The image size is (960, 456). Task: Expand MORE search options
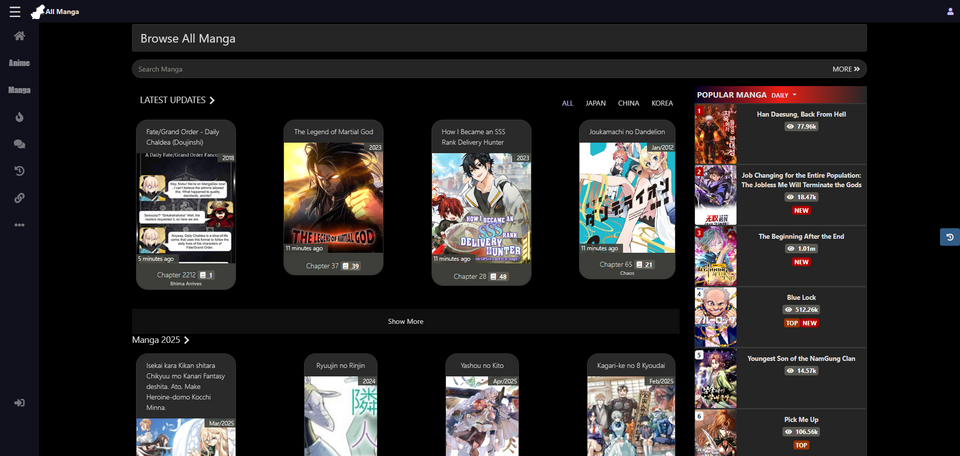coord(846,69)
